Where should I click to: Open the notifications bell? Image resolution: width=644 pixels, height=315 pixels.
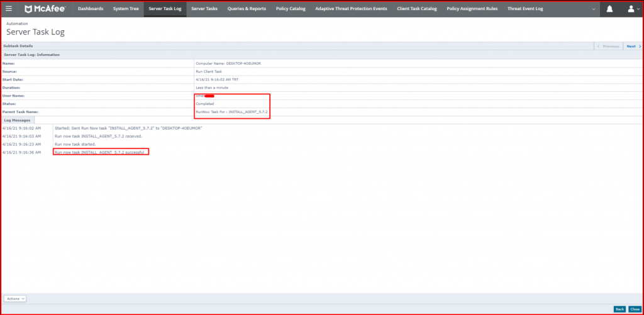coord(609,9)
